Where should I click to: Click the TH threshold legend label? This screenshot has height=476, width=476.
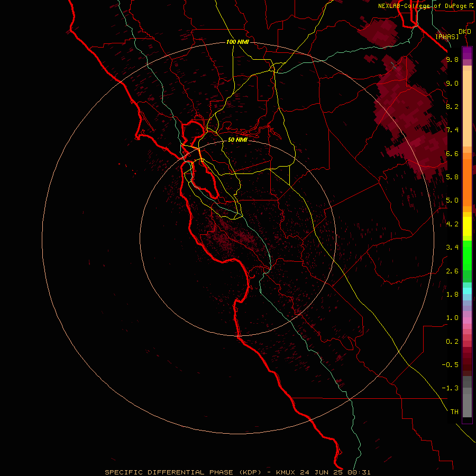click(x=454, y=412)
